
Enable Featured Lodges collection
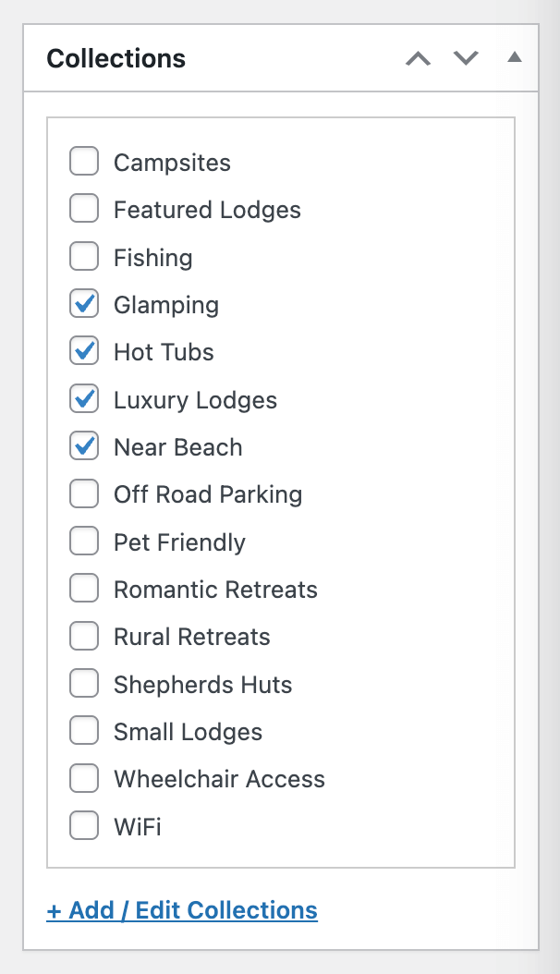pyautogui.click(x=84, y=210)
